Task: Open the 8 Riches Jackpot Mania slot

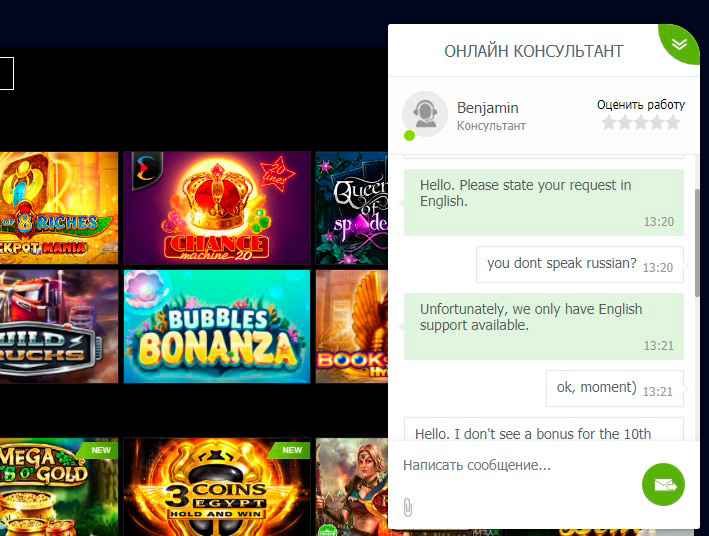Action: pos(58,208)
